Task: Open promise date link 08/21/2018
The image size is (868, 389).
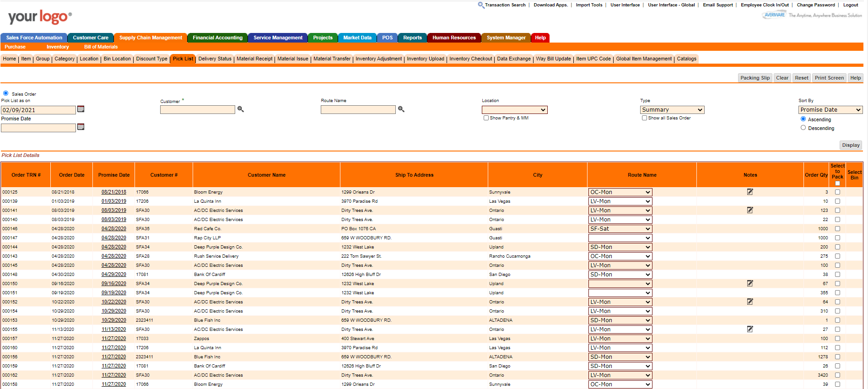Action: pos(114,192)
